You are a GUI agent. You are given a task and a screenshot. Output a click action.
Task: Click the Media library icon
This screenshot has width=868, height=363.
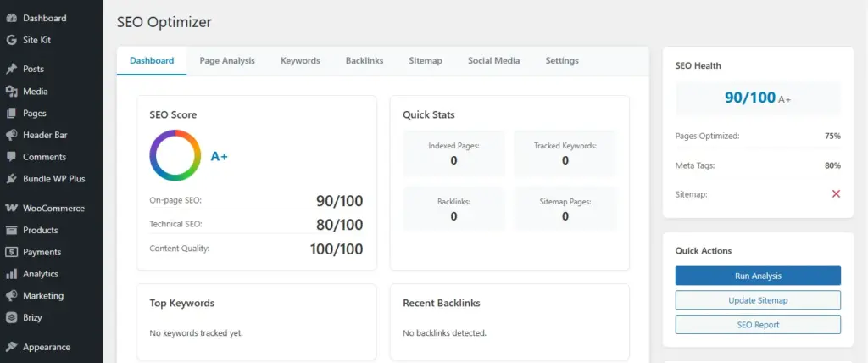coord(11,92)
